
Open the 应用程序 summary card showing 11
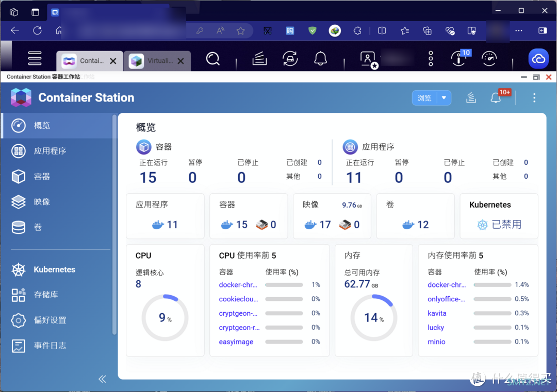165,216
